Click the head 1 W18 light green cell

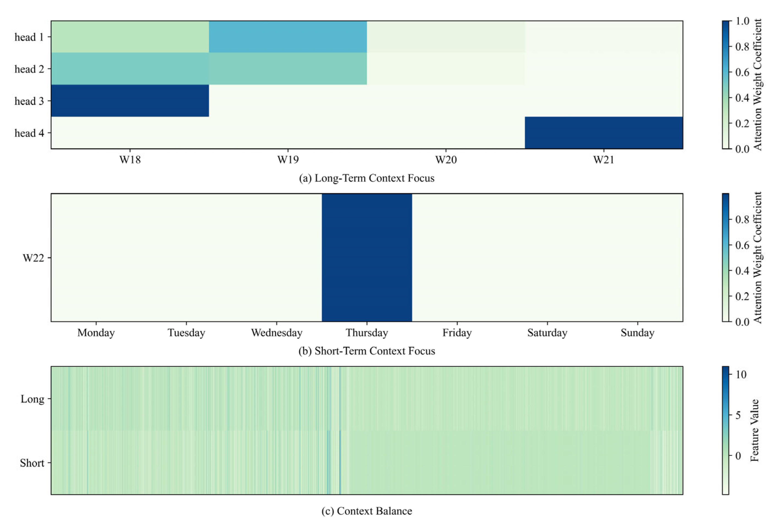click(x=130, y=37)
